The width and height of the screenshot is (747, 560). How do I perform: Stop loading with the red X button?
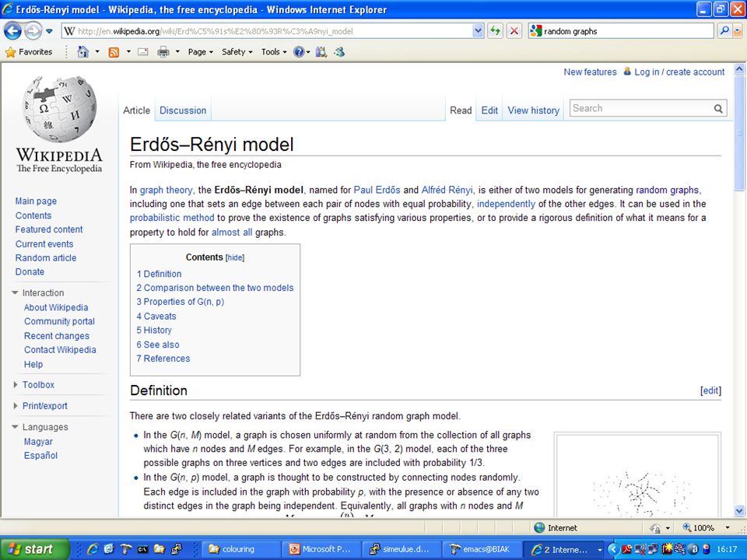click(x=514, y=31)
